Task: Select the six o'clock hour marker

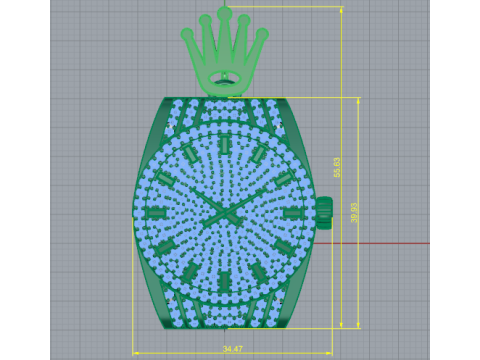Action: coord(225,280)
